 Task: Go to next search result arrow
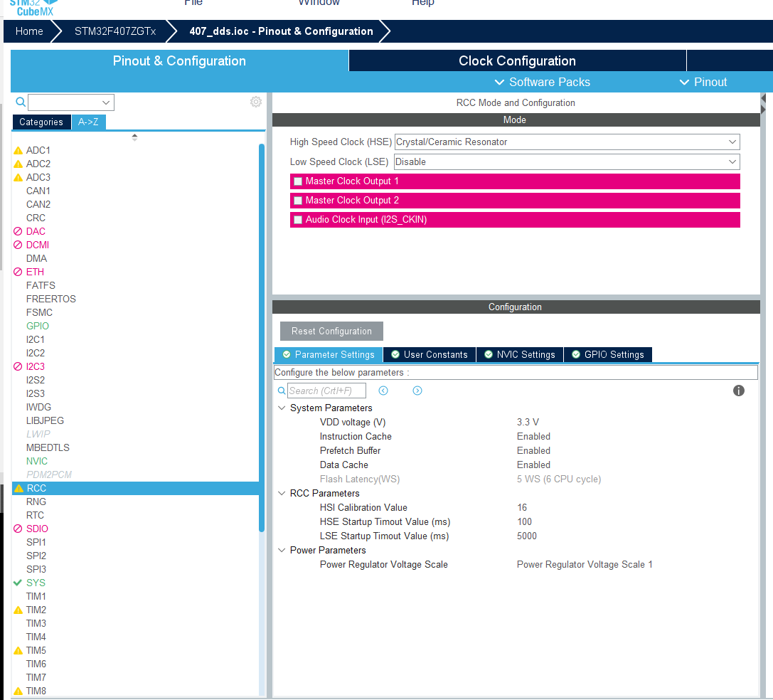[x=417, y=391]
